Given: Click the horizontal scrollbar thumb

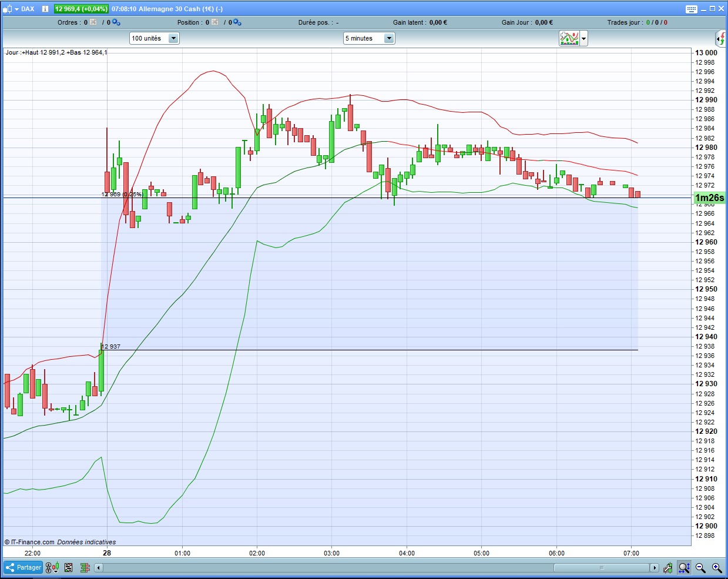Looking at the screenshot, I should click(601, 568).
